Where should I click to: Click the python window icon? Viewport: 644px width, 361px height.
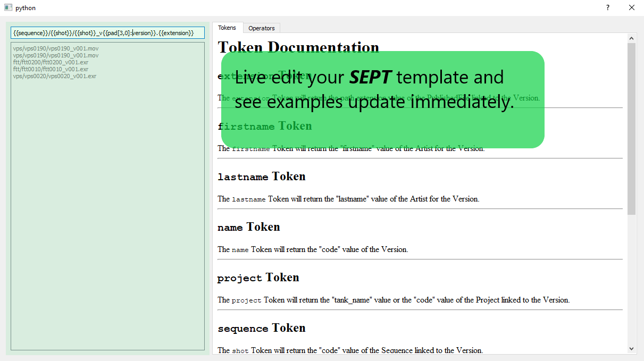tap(8, 8)
